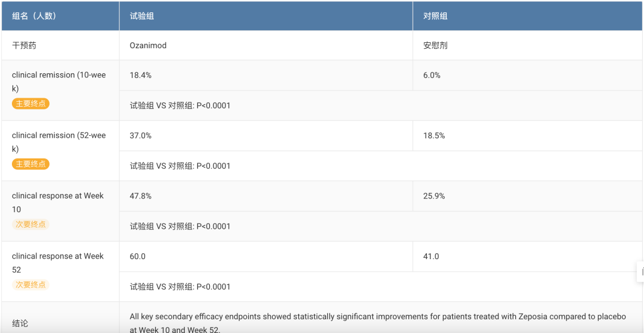Select the 试验组 column header
Image resolution: width=644 pixels, height=333 pixels.
click(x=142, y=16)
